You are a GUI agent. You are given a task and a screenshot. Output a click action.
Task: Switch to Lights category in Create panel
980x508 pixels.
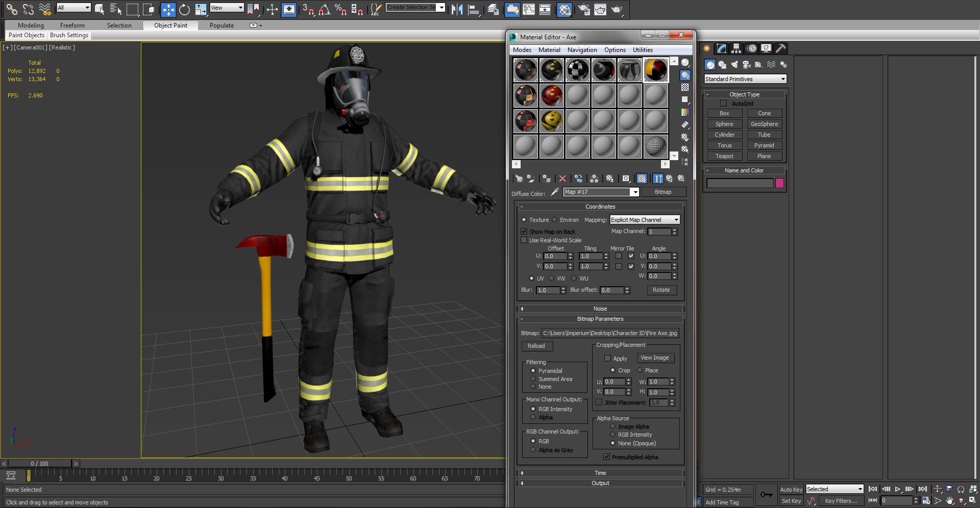pos(734,65)
